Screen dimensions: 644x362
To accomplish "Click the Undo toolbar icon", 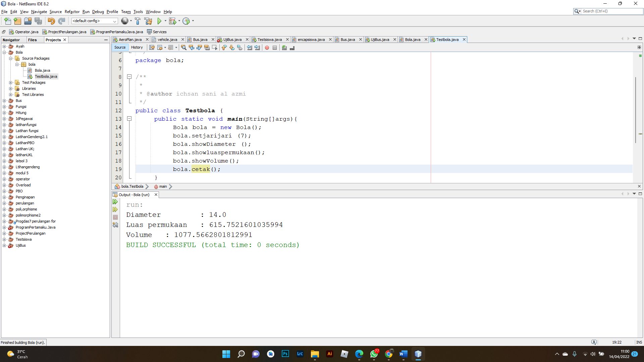I will 51,21.
